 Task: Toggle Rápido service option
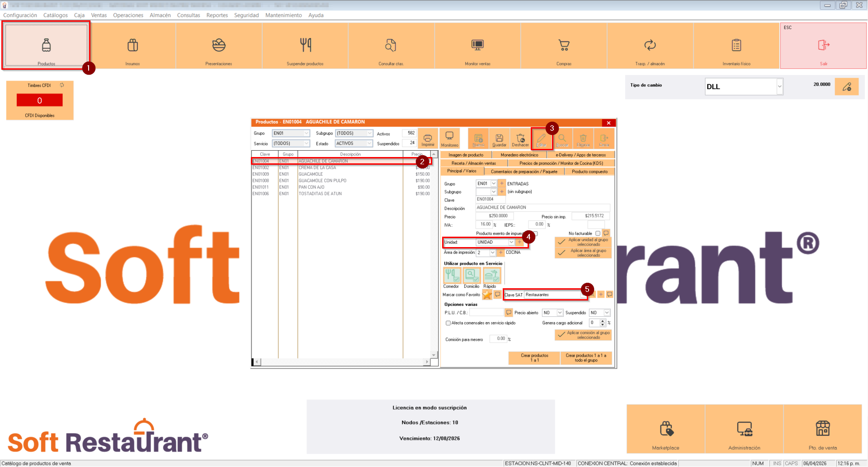point(491,275)
